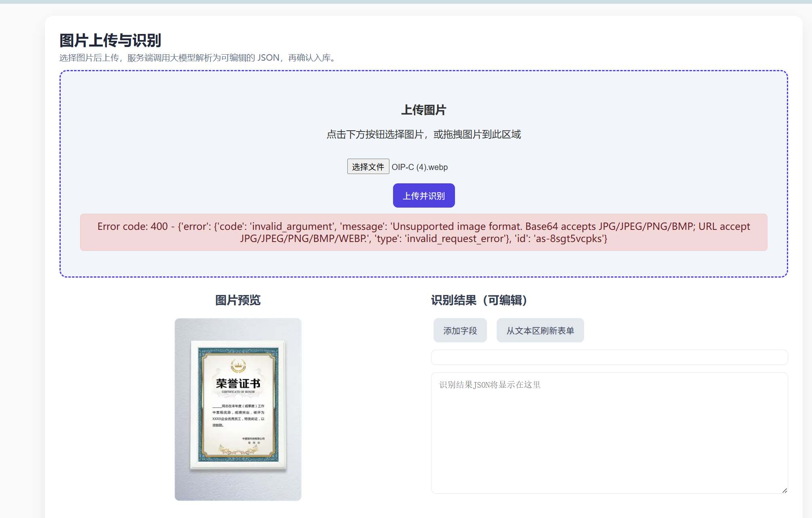Click the 图片预览 section heading
This screenshot has height=518, width=812.
point(238,300)
